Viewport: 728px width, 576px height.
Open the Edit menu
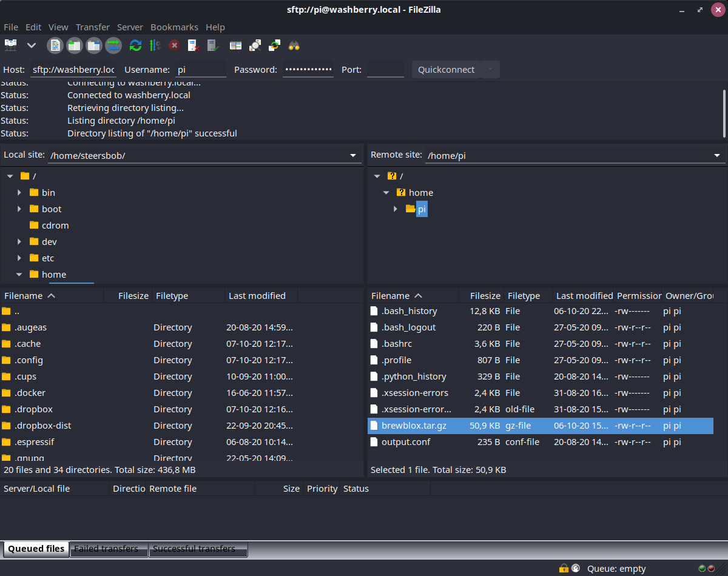coord(33,27)
